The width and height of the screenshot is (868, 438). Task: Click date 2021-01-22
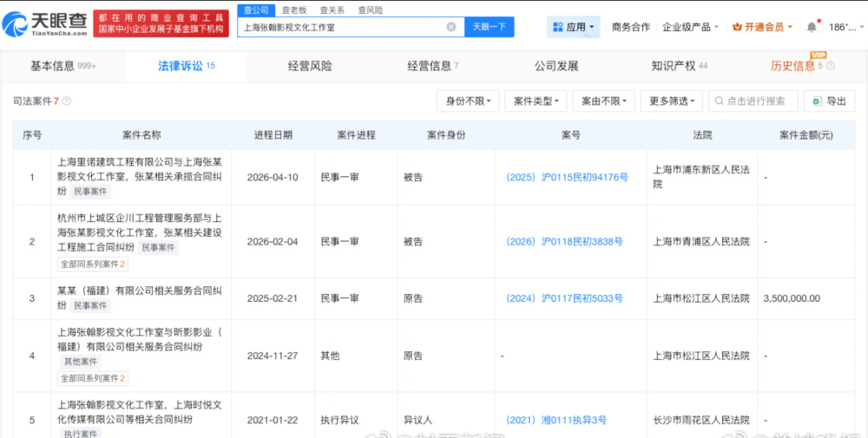(x=273, y=421)
